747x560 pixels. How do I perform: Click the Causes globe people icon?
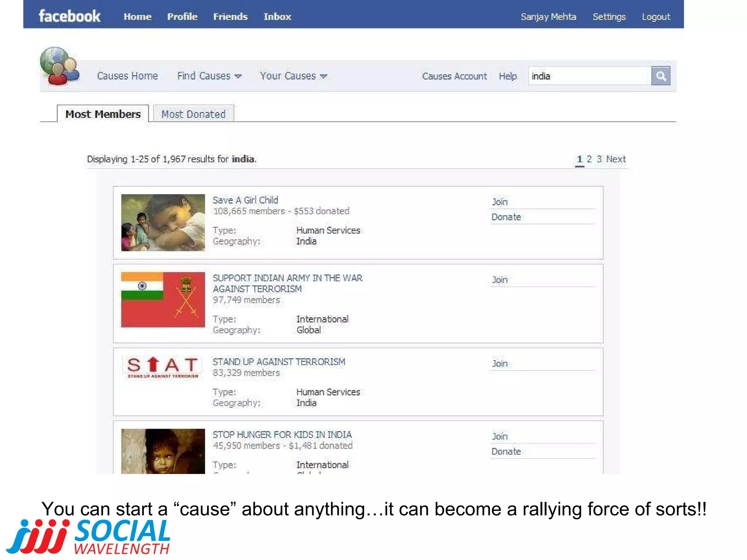tap(59, 66)
